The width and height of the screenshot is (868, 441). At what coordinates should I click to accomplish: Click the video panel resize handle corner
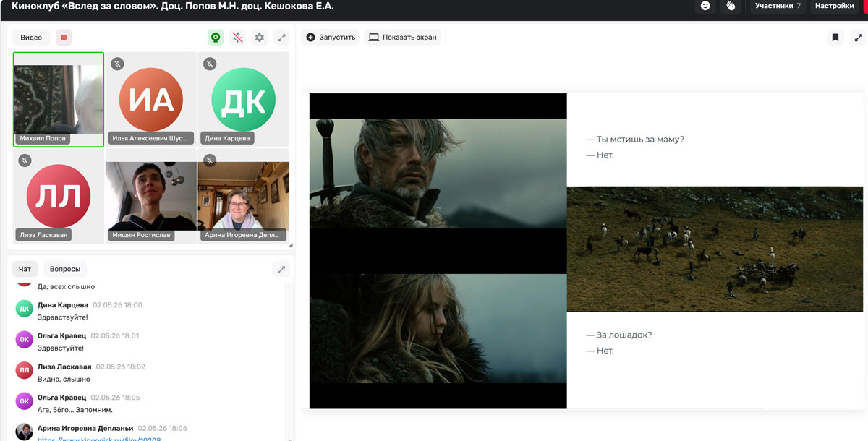290,245
